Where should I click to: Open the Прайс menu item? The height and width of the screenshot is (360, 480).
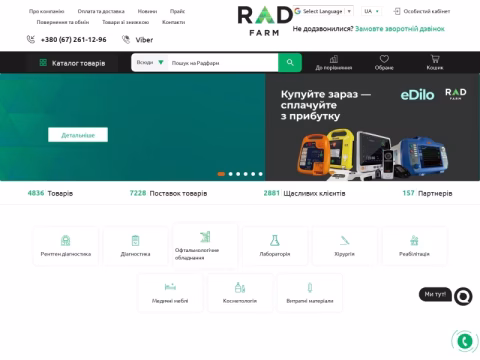pos(177,11)
